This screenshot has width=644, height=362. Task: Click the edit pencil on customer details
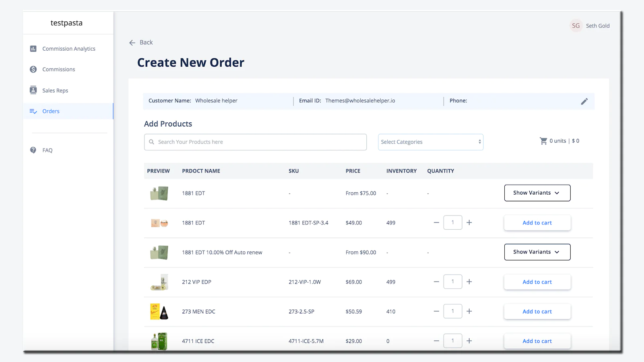(x=584, y=101)
